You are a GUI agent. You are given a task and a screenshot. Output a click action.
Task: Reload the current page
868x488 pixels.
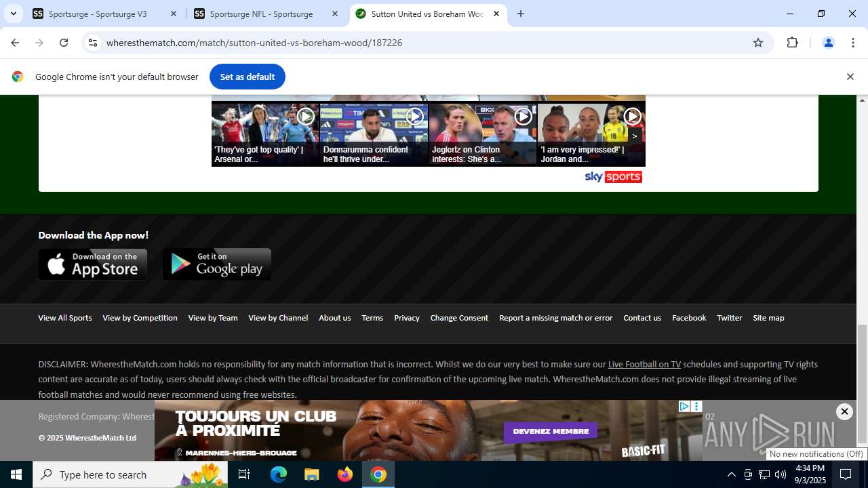point(64,43)
